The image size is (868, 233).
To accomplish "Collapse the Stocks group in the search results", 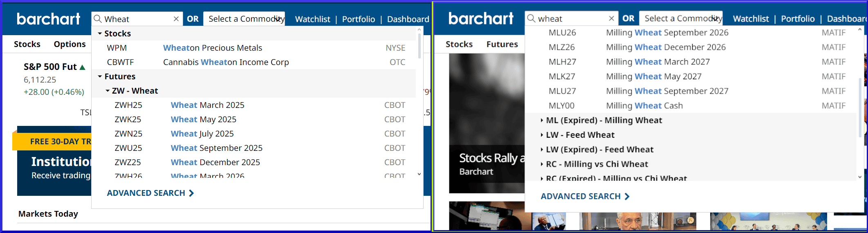I will coord(100,34).
